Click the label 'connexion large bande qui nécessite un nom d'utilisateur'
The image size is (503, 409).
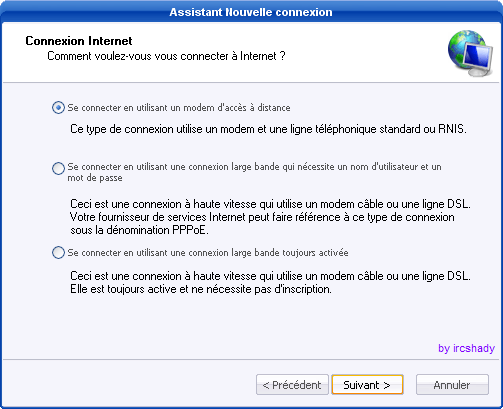tap(302, 167)
